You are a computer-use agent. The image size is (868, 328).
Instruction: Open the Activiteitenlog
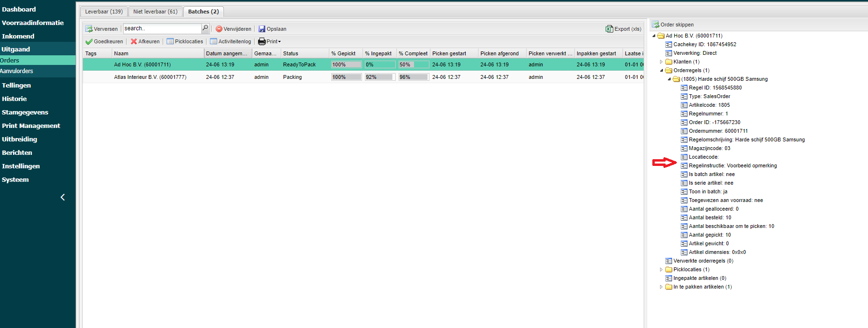coord(230,42)
